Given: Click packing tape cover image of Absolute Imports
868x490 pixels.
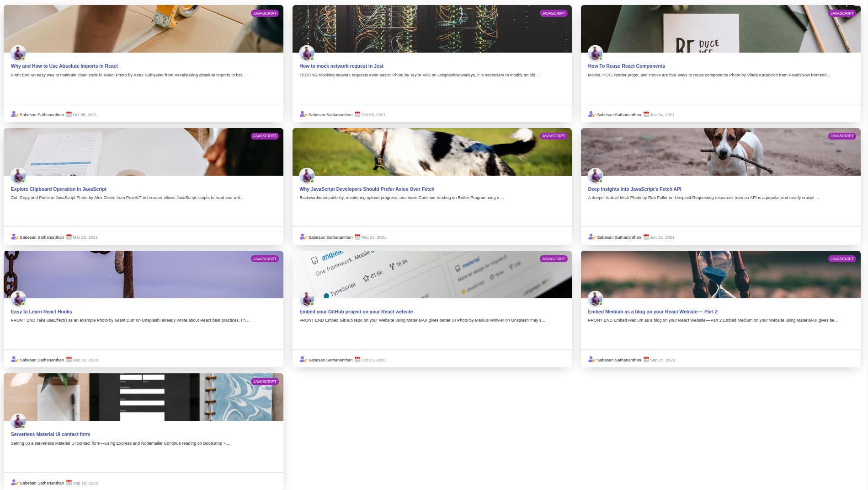Looking at the screenshot, I should tap(144, 29).
